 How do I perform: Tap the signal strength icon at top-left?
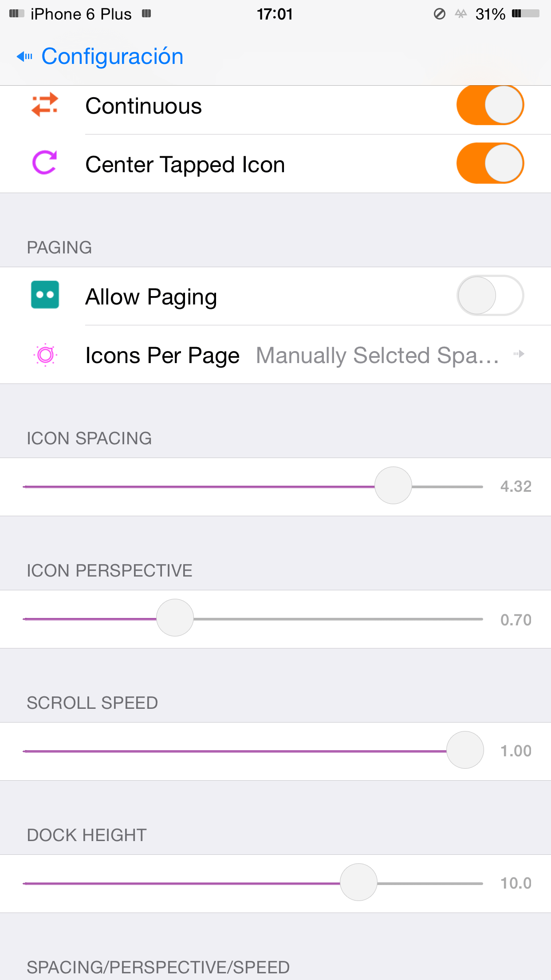point(16,14)
